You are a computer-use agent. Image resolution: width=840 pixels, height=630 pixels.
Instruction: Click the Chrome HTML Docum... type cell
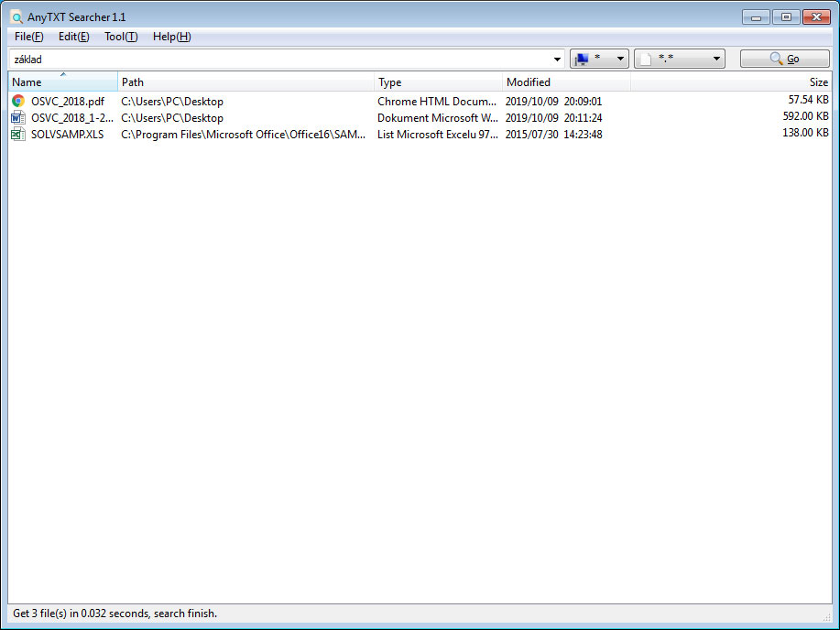437,102
